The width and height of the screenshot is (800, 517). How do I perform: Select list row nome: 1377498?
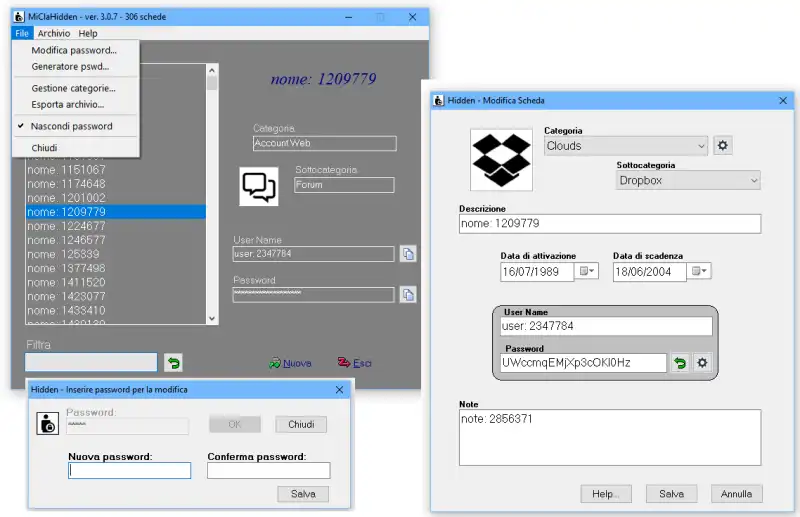pos(116,268)
